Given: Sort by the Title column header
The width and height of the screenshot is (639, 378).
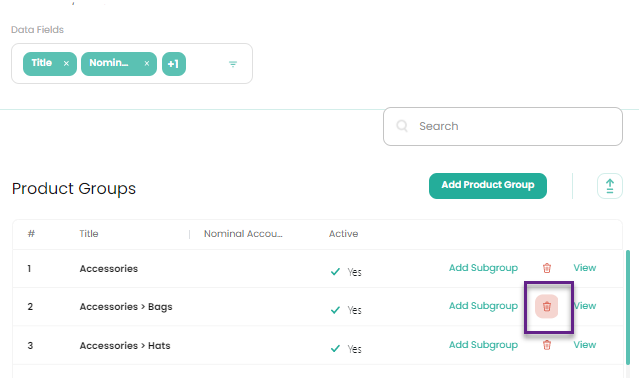Looking at the screenshot, I should point(89,234).
